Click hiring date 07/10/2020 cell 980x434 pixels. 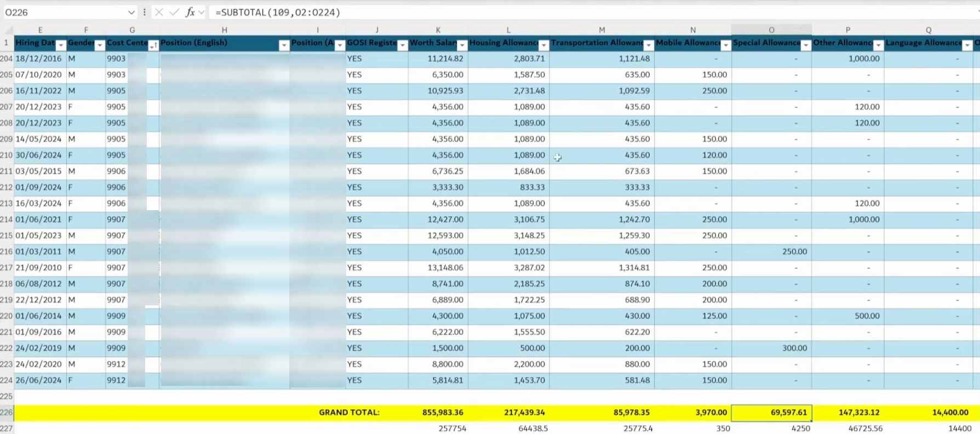(40, 74)
